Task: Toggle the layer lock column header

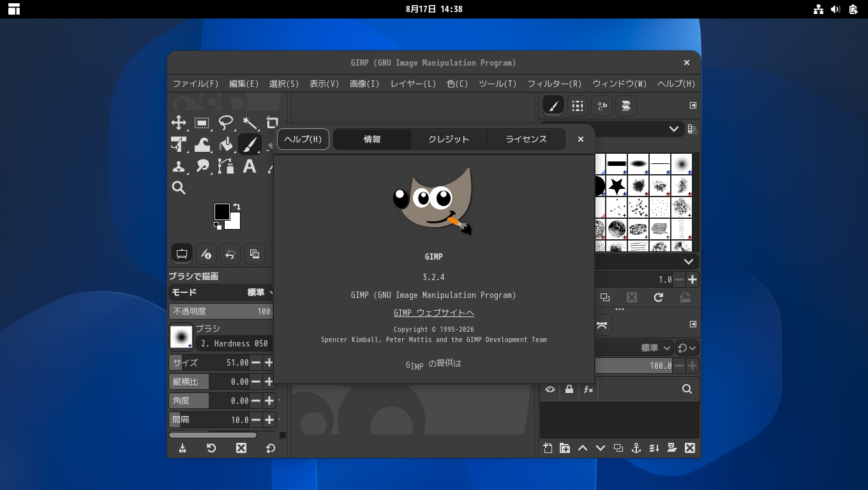Action: point(569,389)
